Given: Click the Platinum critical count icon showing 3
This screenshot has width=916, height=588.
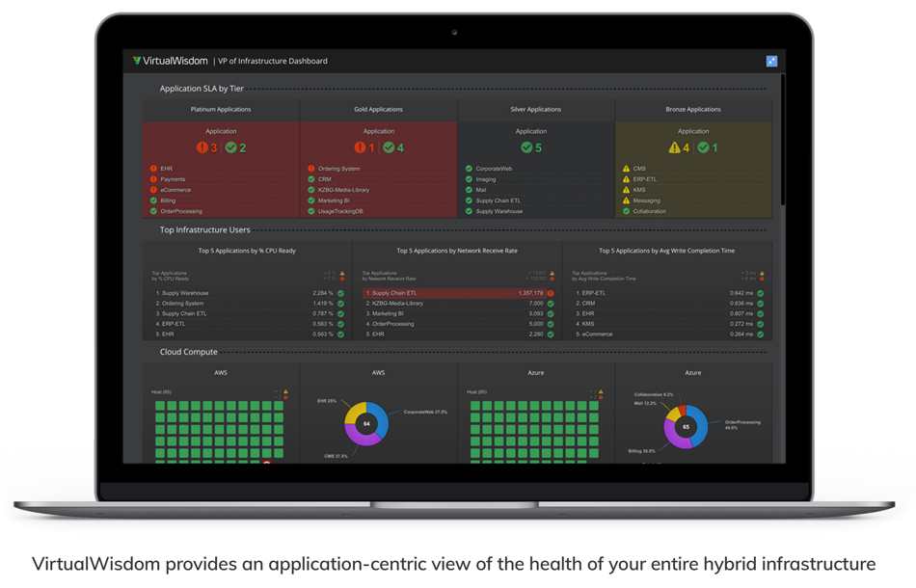Looking at the screenshot, I should (x=202, y=147).
